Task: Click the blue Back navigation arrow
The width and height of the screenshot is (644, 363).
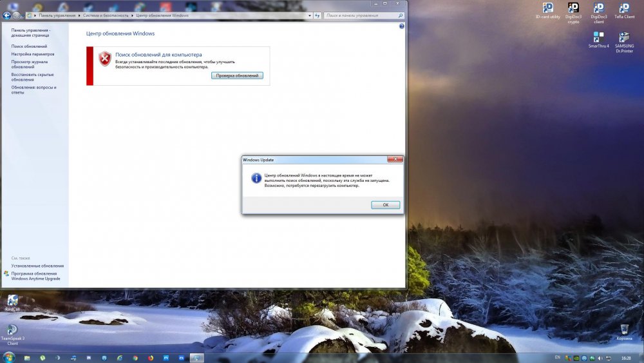Action: point(7,15)
